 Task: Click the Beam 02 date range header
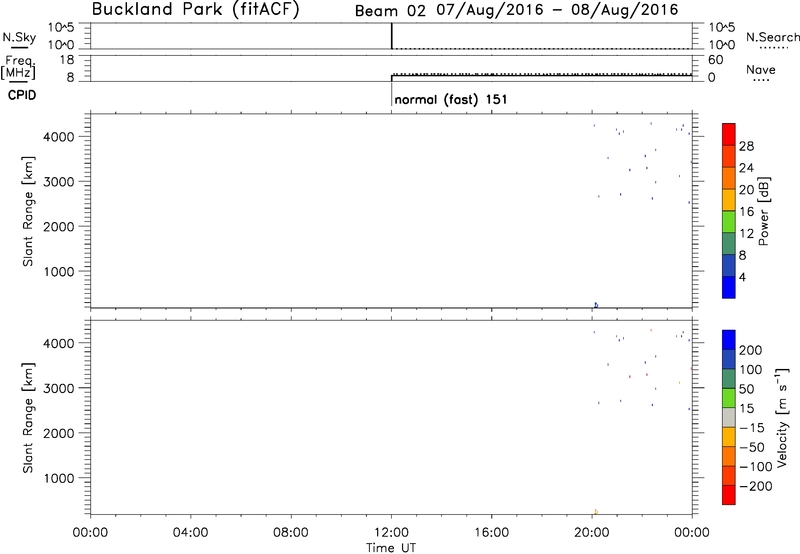point(516,10)
